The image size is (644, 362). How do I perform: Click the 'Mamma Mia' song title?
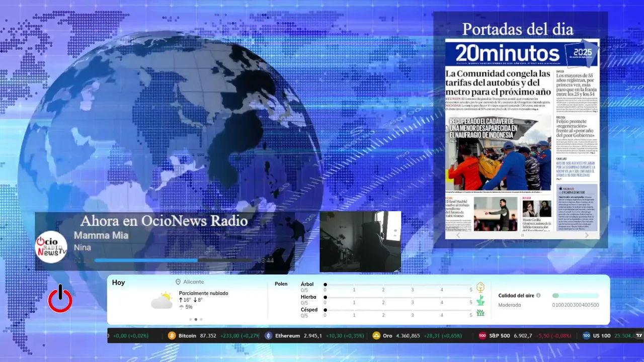[x=101, y=235]
